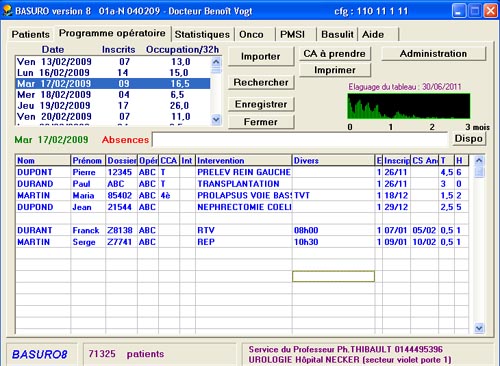The height and width of the screenshot is (366, 500).
Task: Go to the Onco tab
Action: point(251,34)
